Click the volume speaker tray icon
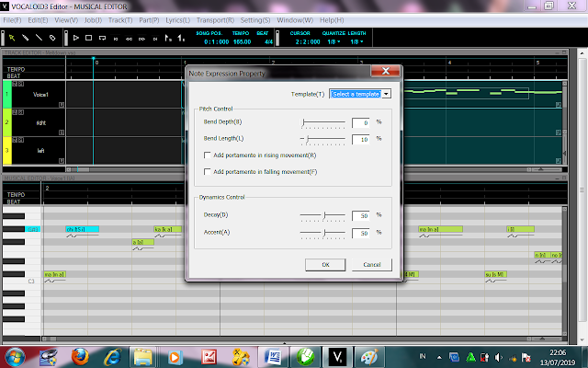This screenshot has width=588, height=368. tap(498, 357)
